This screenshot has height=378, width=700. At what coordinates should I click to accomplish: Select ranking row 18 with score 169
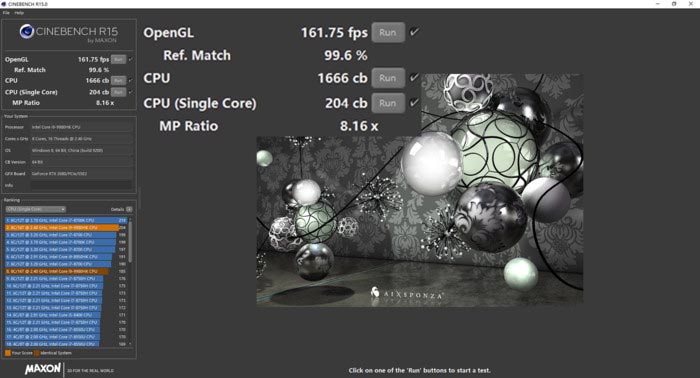[66, 344]
